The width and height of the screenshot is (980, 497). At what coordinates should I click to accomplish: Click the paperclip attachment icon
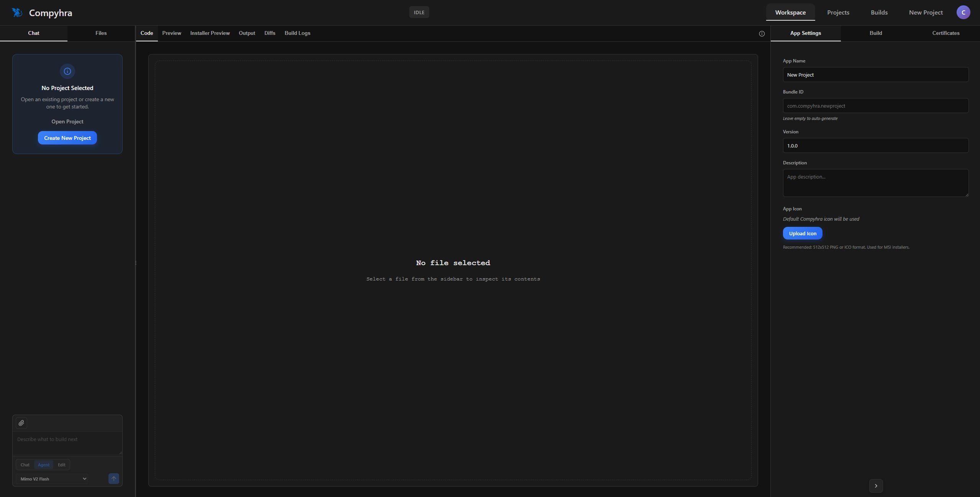(21, 423)
